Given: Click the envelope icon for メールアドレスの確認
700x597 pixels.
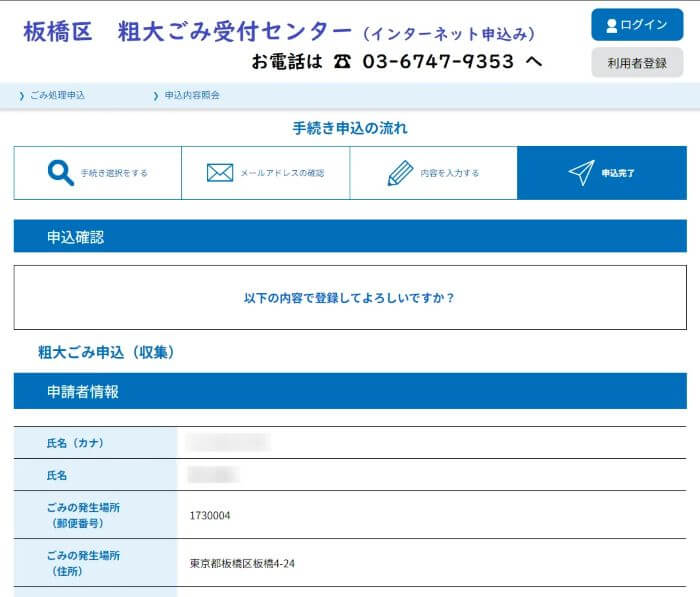Looking at the screenshot, I should coord(220,173).
